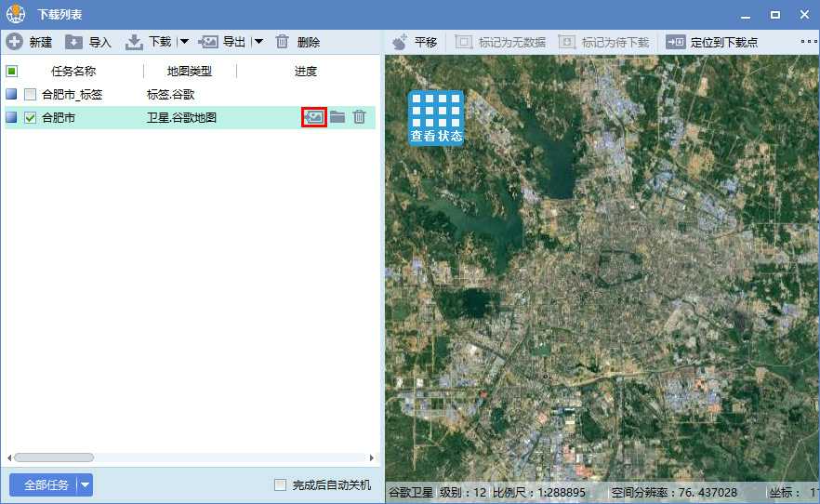Click 标签.谷歌 map type cell
820x504 pixels.
171,95
